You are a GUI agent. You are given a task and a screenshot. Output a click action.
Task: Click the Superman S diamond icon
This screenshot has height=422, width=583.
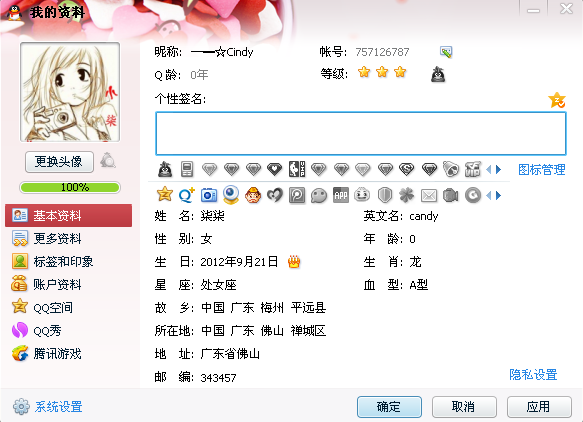(406, 170)
